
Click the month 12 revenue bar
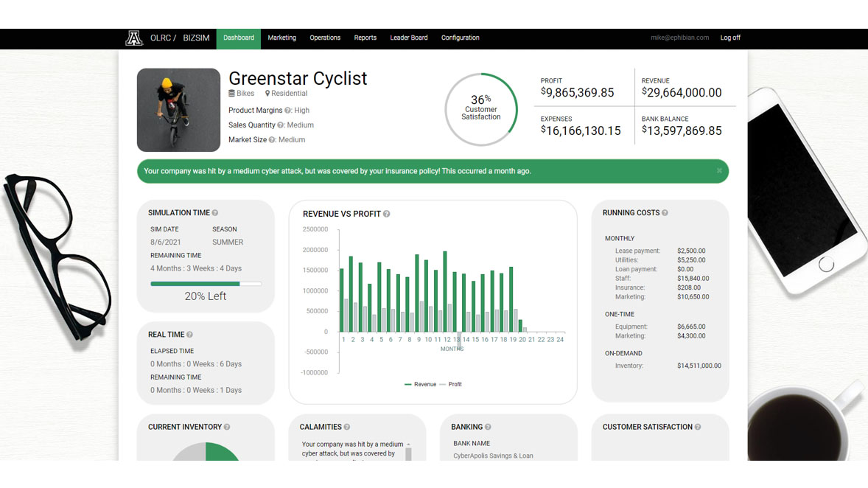coord(445,291)
